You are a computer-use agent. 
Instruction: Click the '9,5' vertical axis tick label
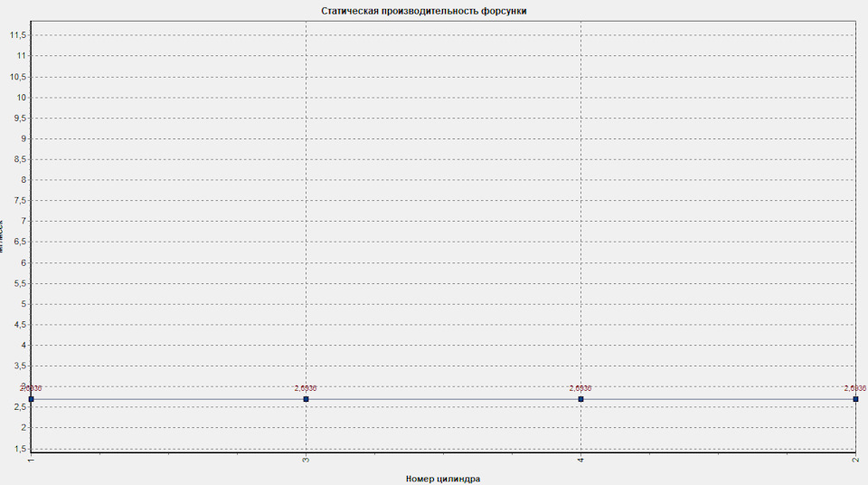tap(20, 118)
